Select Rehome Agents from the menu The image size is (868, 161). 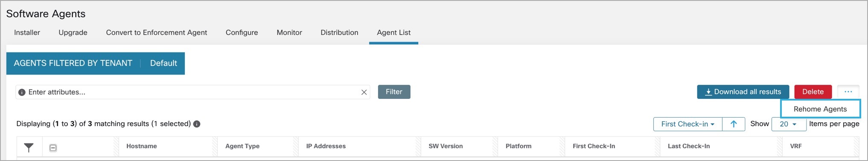click(820, 109)
